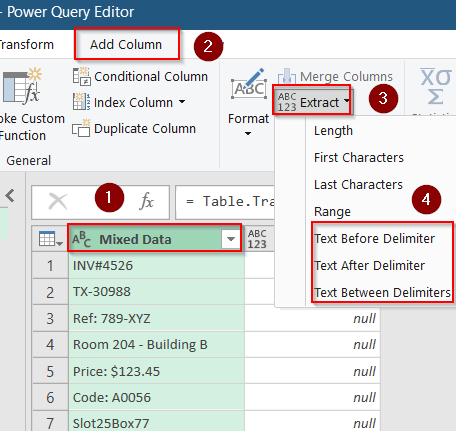Select the cell TX-30988
The width and height of the screenshot is (456, 431).
point(156,292)
